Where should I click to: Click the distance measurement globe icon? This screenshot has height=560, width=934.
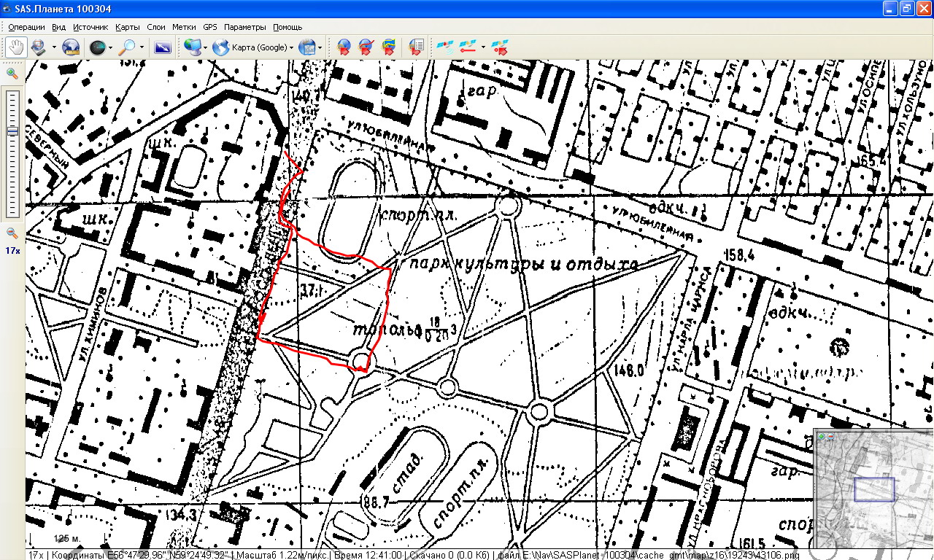coord(70,47)
